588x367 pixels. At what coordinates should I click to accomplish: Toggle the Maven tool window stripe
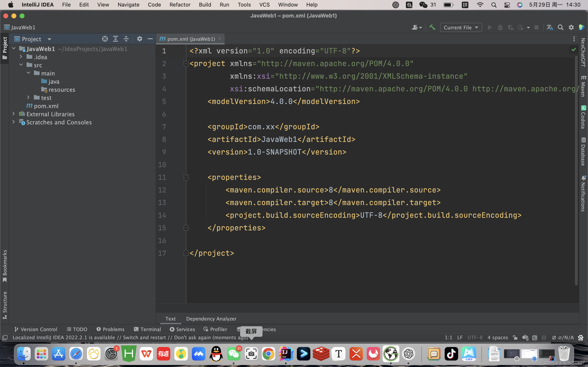point(583,86)
